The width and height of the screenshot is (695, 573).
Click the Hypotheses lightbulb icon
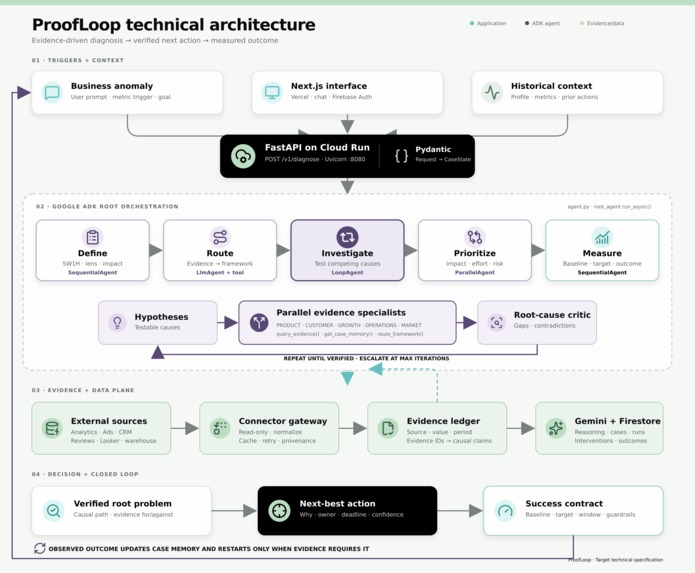tap(117, 322)
